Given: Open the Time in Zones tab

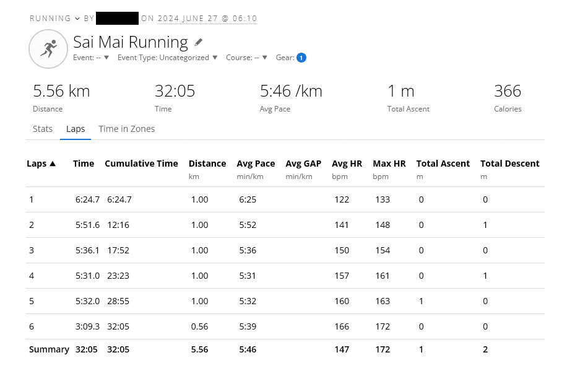Looking at the screenshot, I should coord(127,129).
